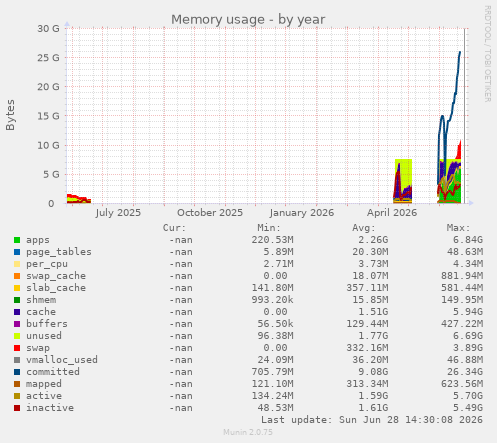
Task: Click the '30 G' y-axis label
Action: coord(48,29)
